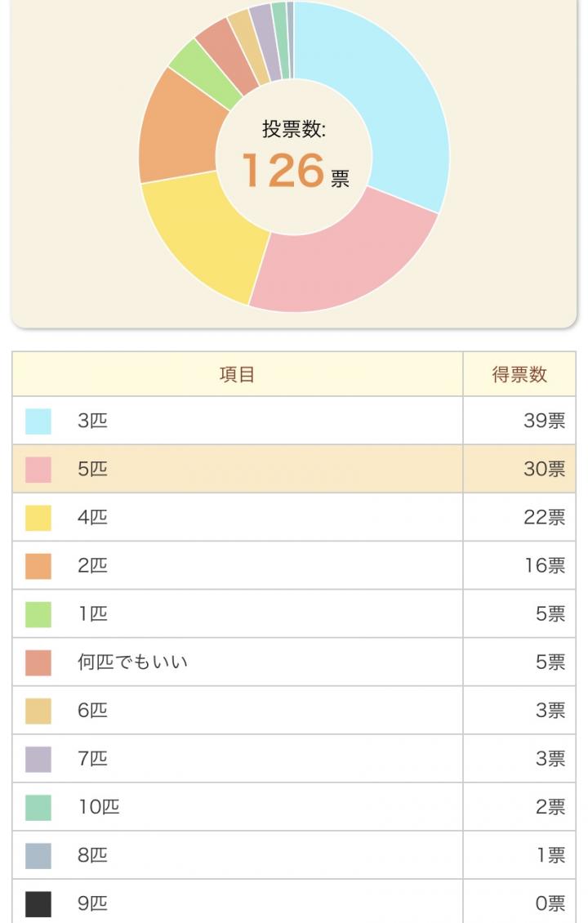Click the gray-blue 8匹 legend swatch
Image resolution: width=588 pixels, height=923 pixels.
38,856
